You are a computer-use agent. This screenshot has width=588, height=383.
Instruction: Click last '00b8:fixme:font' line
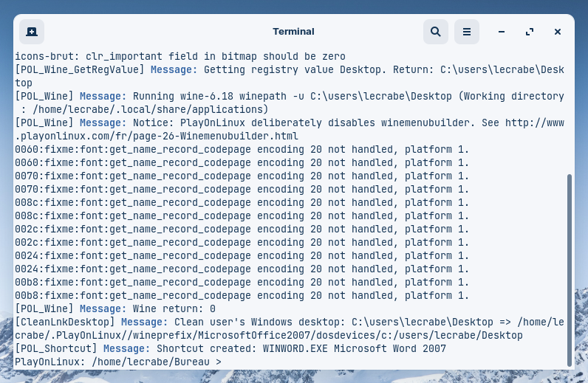[x=242, y=296]
